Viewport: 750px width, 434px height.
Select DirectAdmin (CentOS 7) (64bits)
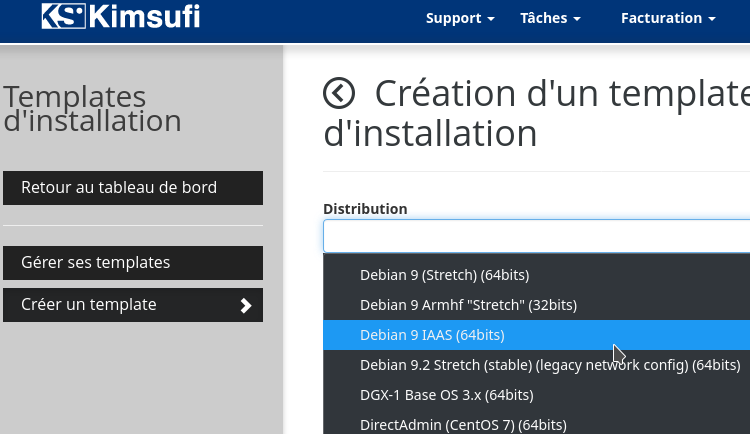(537, 424)
